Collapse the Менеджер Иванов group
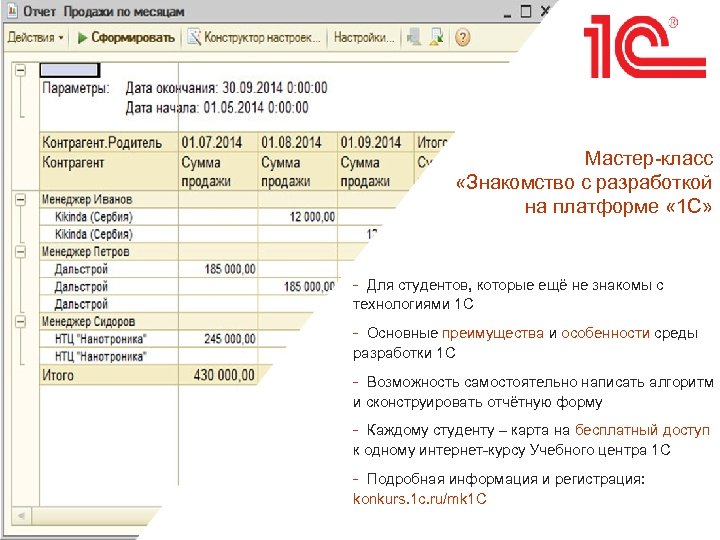This screenshot has height=540, width=720. (x=21, y=199)
